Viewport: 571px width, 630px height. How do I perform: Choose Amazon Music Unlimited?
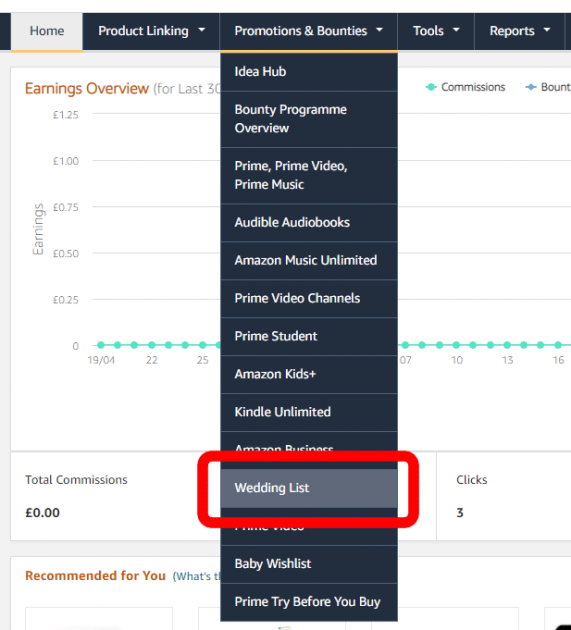(309, 260)
